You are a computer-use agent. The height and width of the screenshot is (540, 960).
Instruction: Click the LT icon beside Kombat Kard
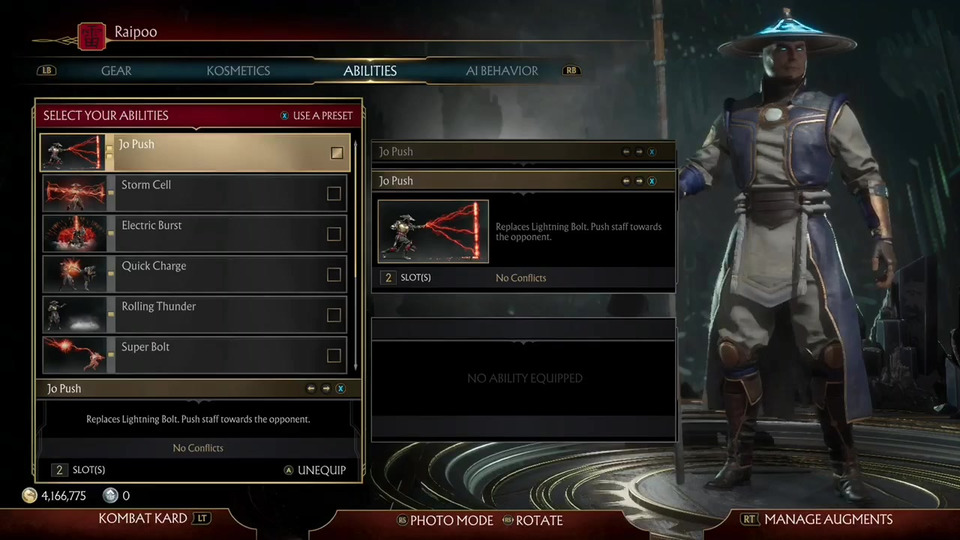(201, 519)
